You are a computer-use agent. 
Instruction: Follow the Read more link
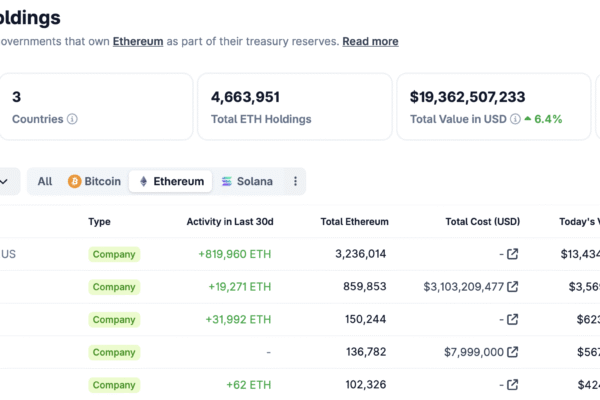tap(370, 42)
